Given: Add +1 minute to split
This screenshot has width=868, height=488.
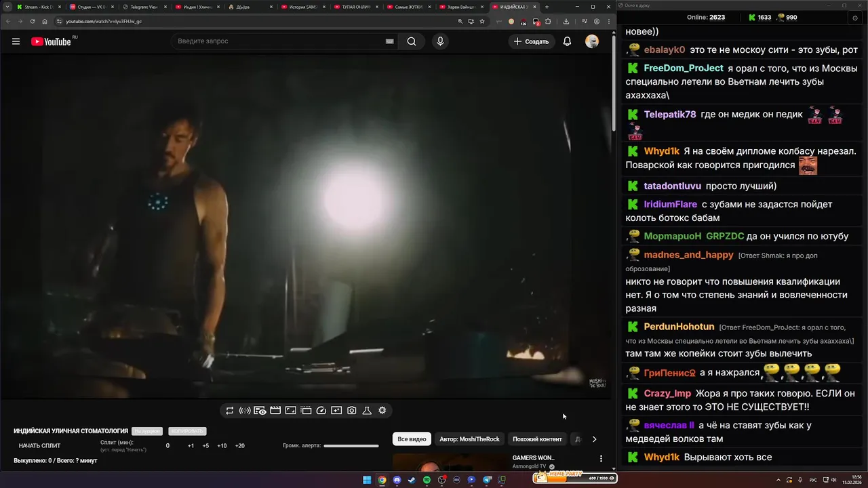Looking at the screenshot, I should [191, 446].
